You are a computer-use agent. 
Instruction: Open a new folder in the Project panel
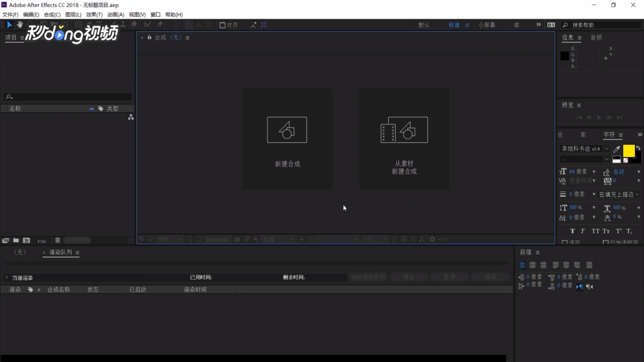tap(16, 240)
